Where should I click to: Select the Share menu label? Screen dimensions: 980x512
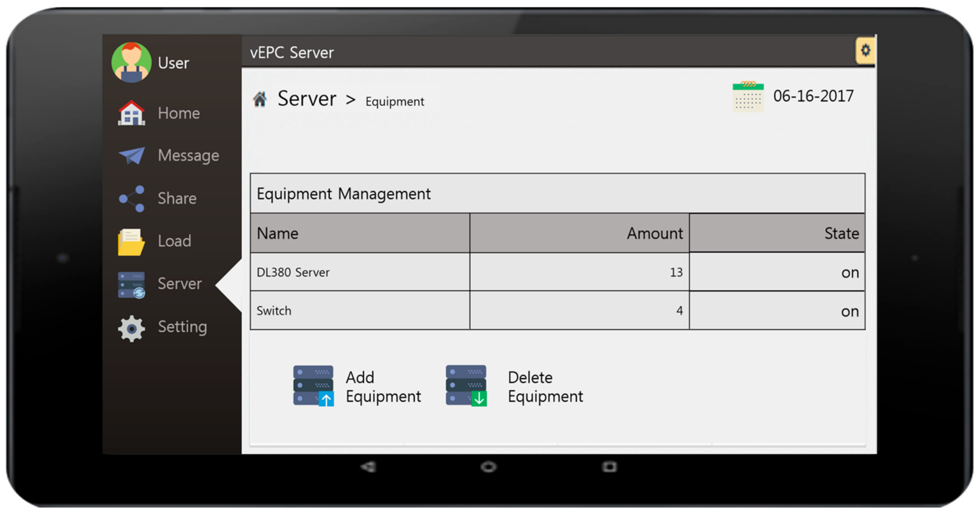[x=177, y=199]
